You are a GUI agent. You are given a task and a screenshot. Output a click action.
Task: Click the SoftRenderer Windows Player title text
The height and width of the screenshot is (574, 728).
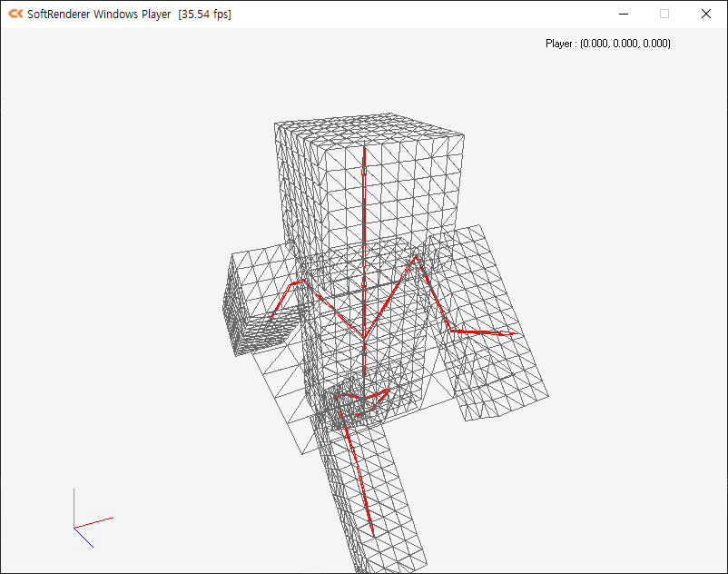pyautogui.click(x=99, y=14)
